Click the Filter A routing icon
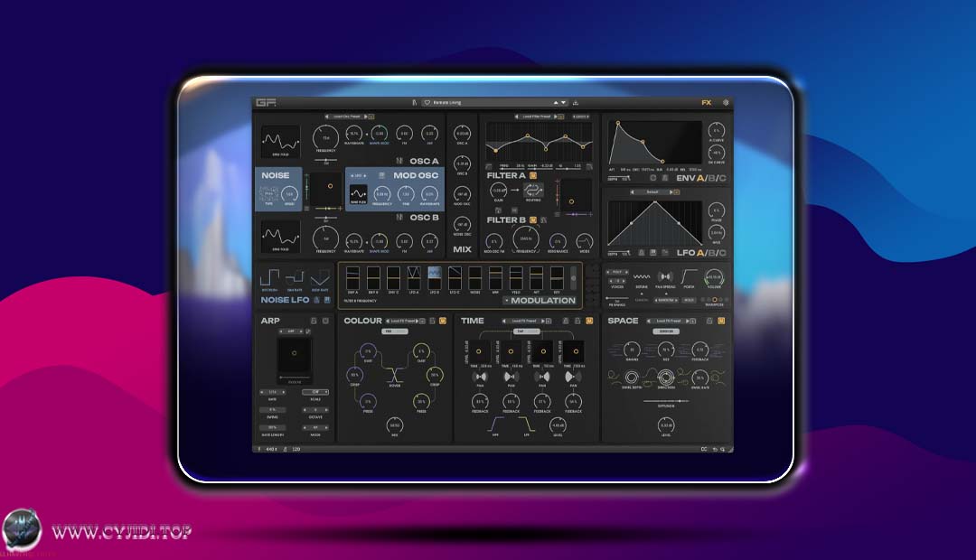 pos(533,191)
